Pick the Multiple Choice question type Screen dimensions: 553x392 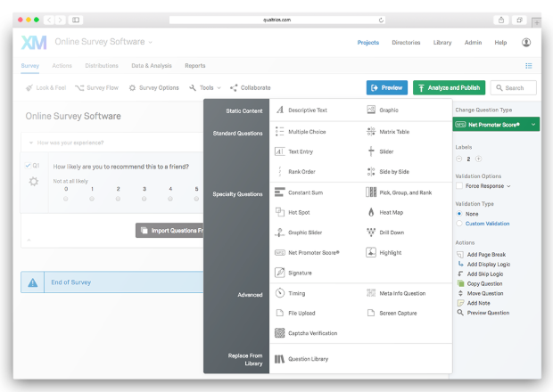point(301,132)
